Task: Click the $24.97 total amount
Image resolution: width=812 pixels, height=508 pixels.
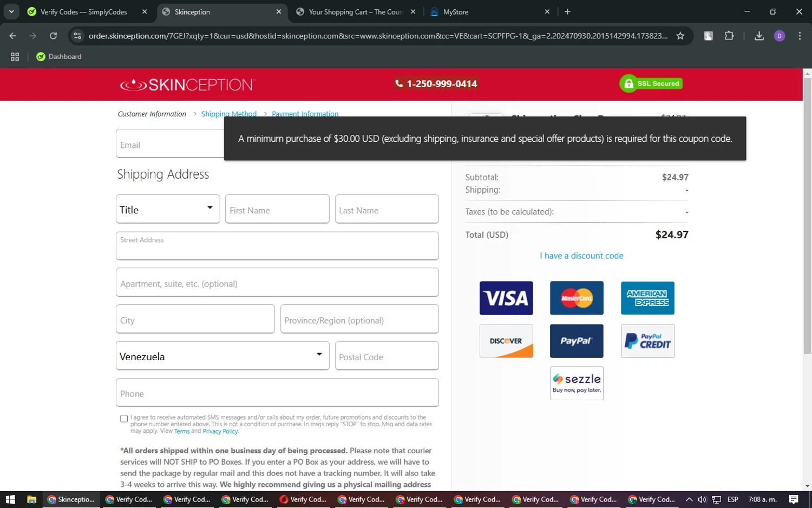Action: 672,235
